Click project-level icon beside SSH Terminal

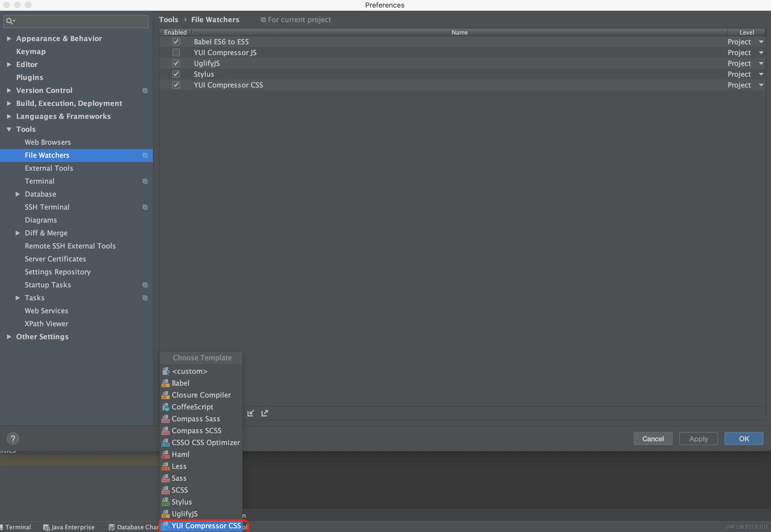[145, 207]
